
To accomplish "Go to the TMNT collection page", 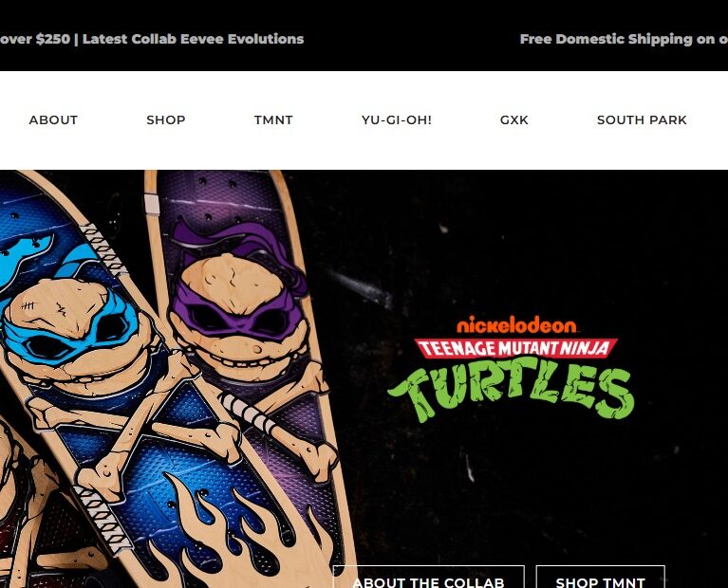I will click(273, 119).
